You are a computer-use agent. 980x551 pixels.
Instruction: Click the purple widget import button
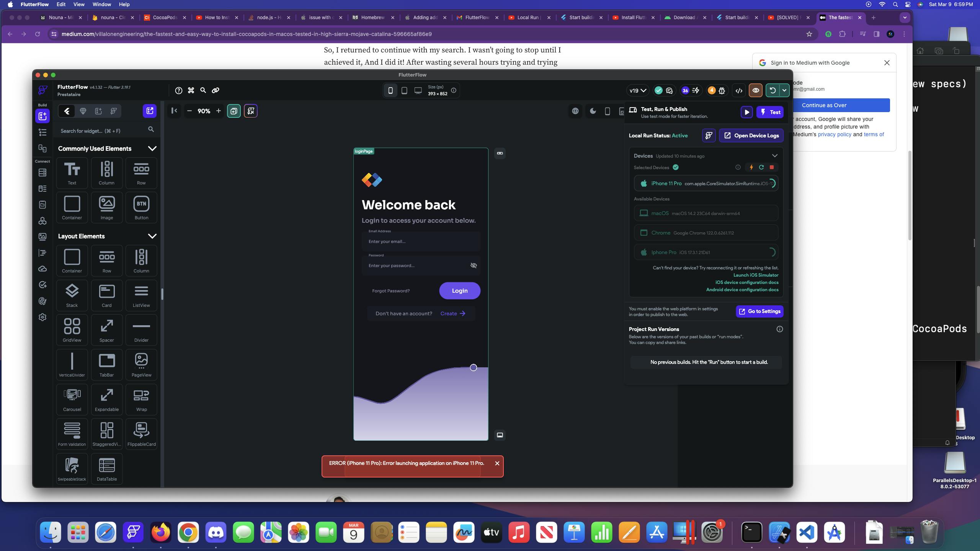150,111
